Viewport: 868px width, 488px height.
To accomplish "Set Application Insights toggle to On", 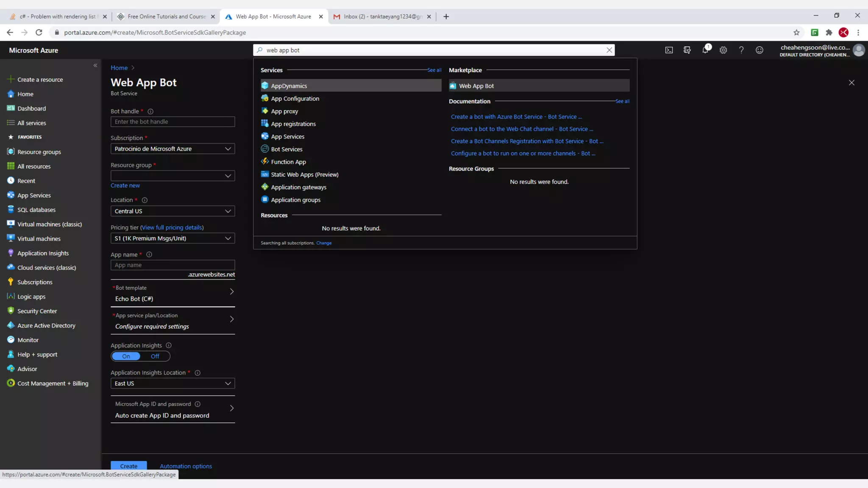I will click(x=126, y=356).
